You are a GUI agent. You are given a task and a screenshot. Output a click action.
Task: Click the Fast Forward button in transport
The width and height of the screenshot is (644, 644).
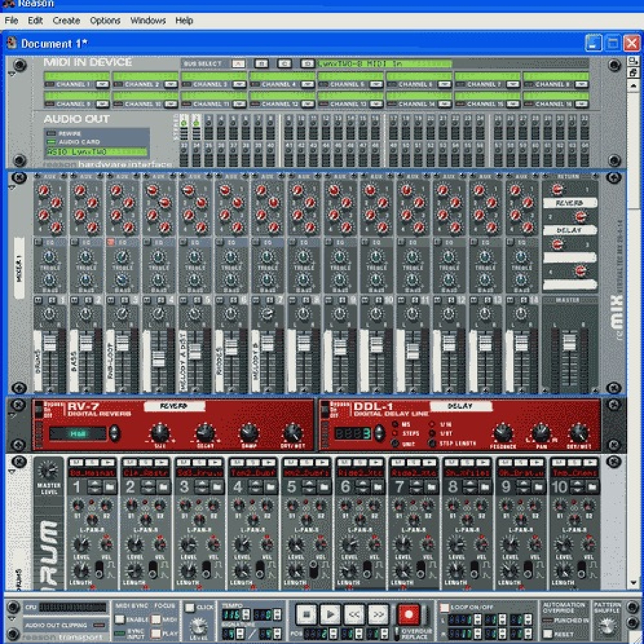(378, 614)
